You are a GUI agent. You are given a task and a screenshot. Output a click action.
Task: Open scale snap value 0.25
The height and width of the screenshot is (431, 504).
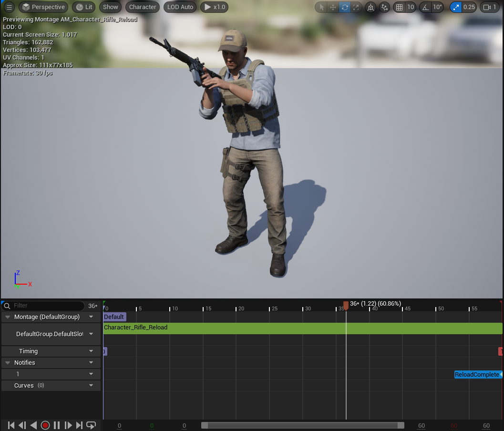[469, 7]
